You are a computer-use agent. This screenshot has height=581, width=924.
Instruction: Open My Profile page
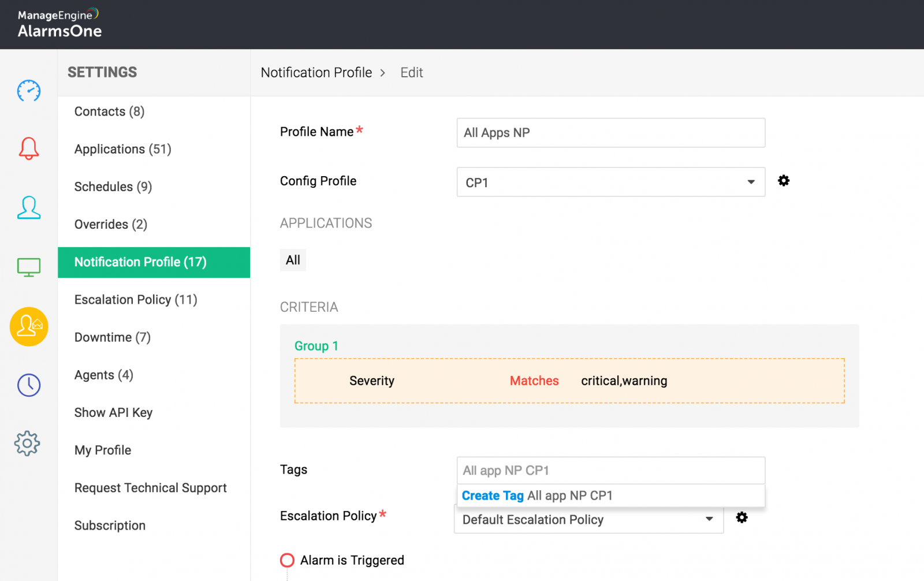[x=103, y=450]
